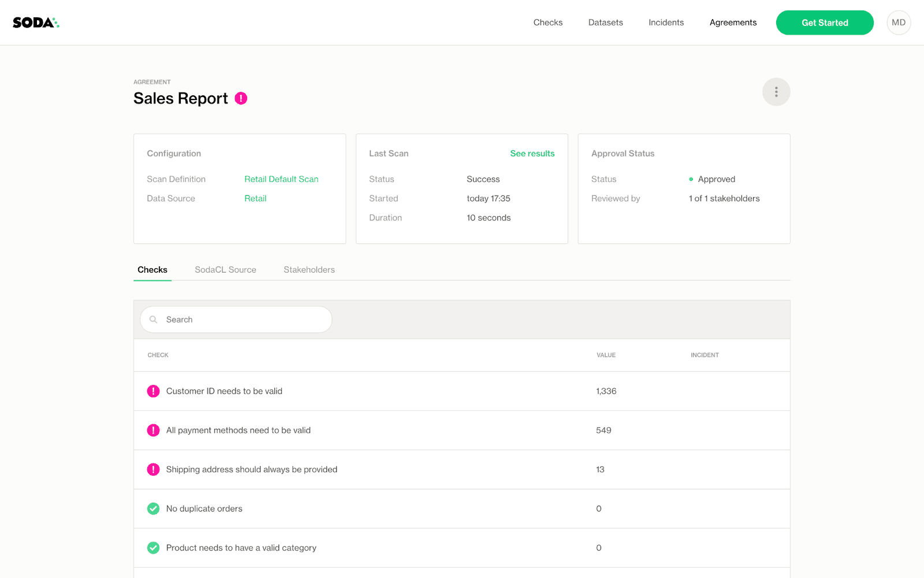Open 'Shipping address should always be provided'
Image resolution: width=924 pixels, height=578 pixels.
[x=252, y=469]
